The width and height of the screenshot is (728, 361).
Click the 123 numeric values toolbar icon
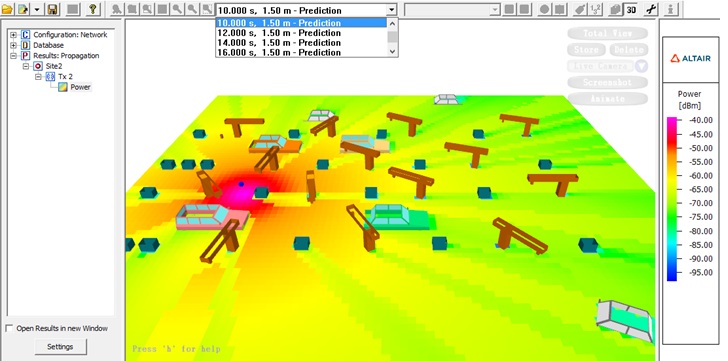[595, 9]
